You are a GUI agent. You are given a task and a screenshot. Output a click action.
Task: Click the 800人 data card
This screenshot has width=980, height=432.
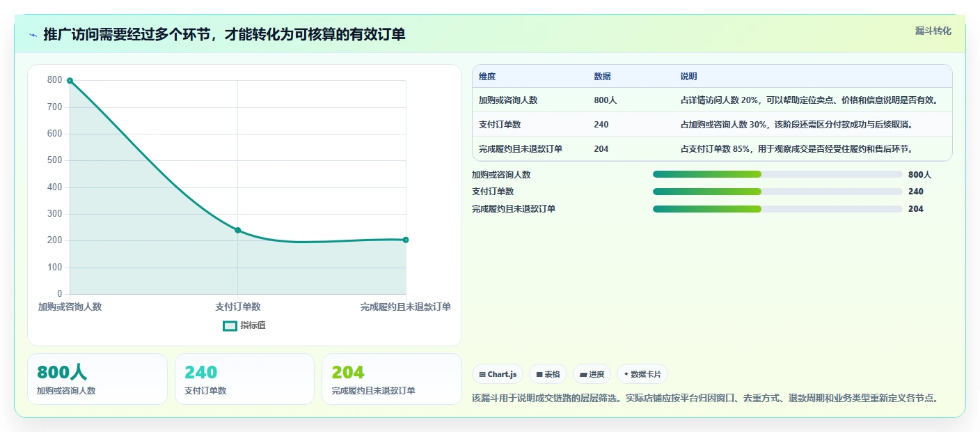97,379
